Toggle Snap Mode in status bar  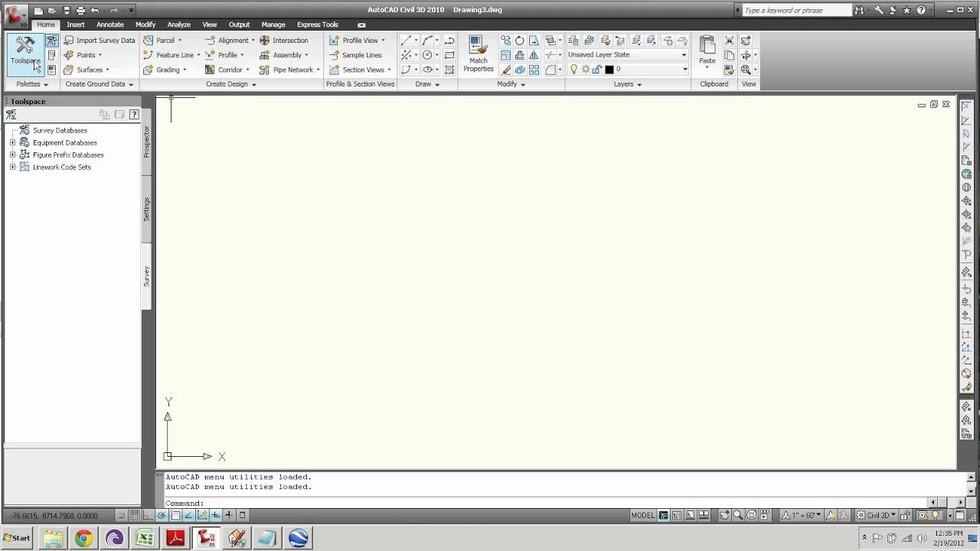click(x=121, y=516)
